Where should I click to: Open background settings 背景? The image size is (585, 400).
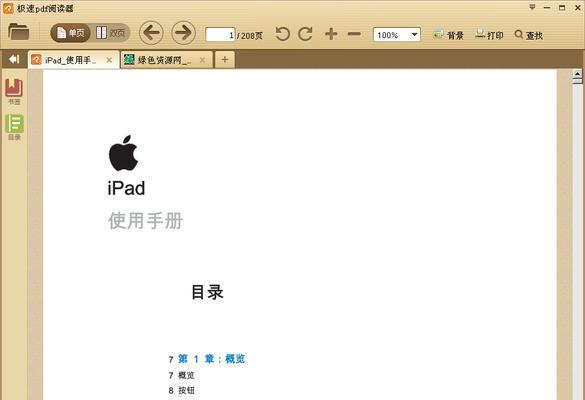point(448,35)
